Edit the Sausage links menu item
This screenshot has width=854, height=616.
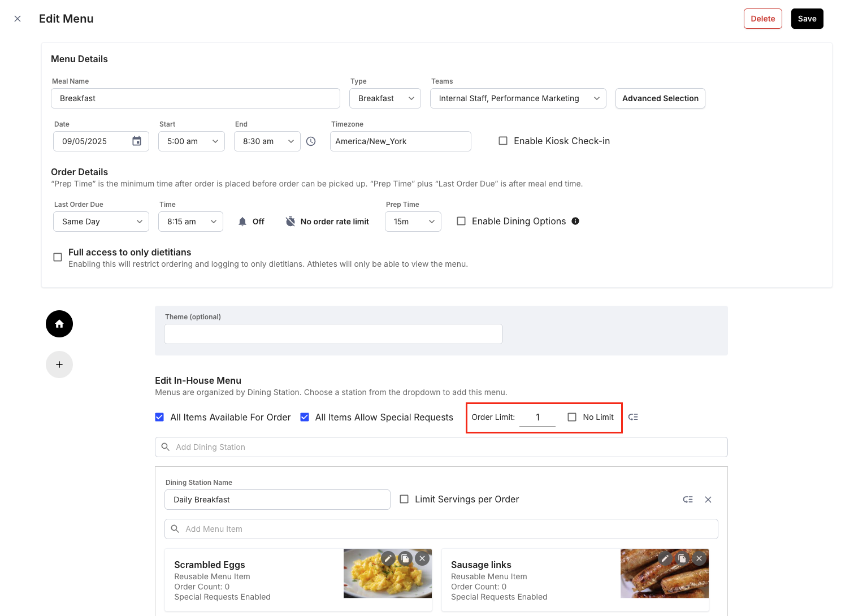click(665, 558)
